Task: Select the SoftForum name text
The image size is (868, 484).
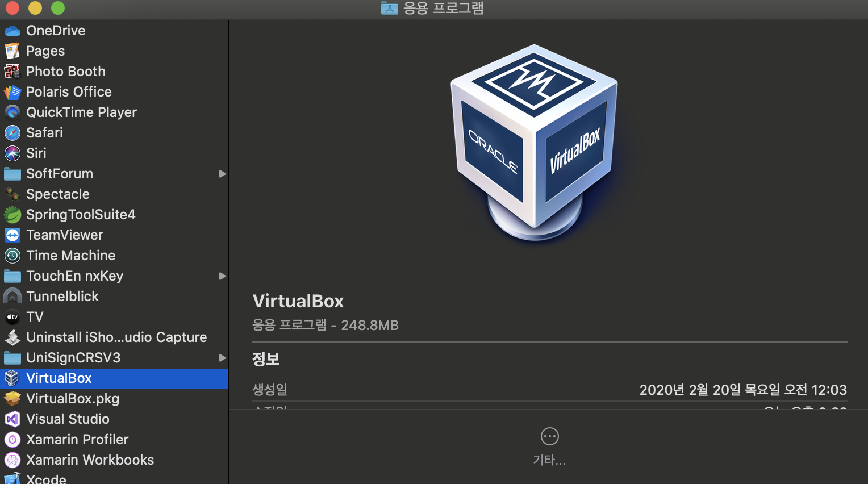Action: (60, 174)
